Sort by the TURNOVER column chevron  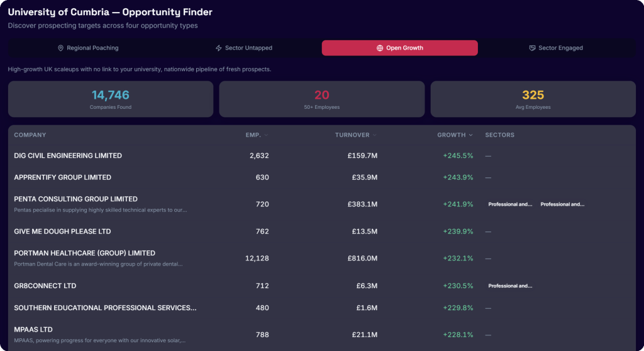coord(375,135)
